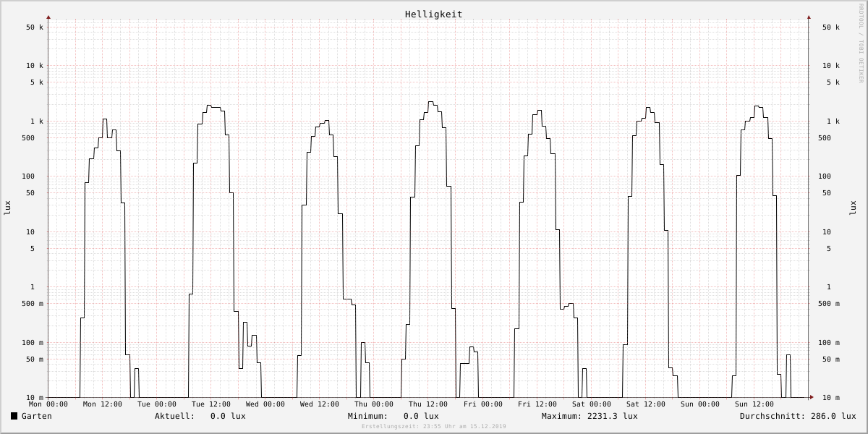This screenshot has height=434, width=868.
Task: Click the 50 m label on left axis
Action: 35,359
